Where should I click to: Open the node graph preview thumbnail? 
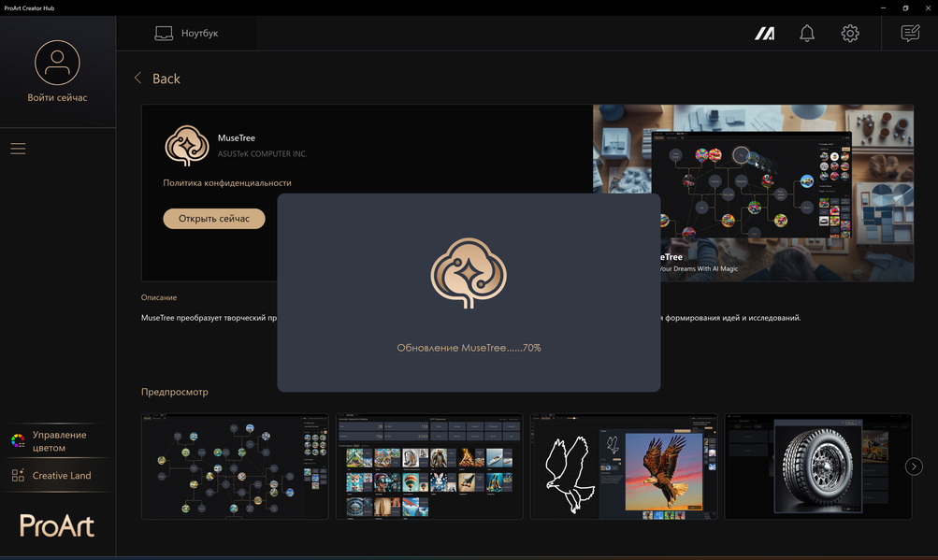pos(235,467)
